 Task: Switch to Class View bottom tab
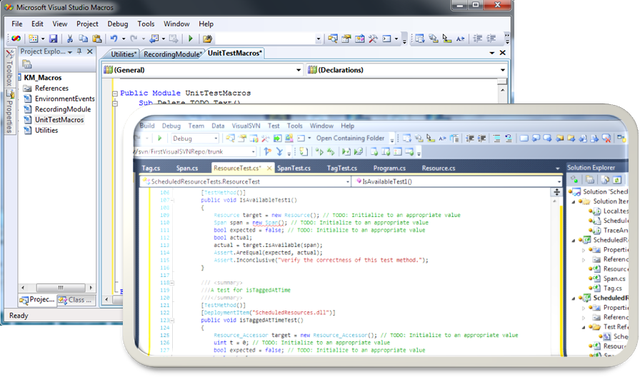(76, 300)
